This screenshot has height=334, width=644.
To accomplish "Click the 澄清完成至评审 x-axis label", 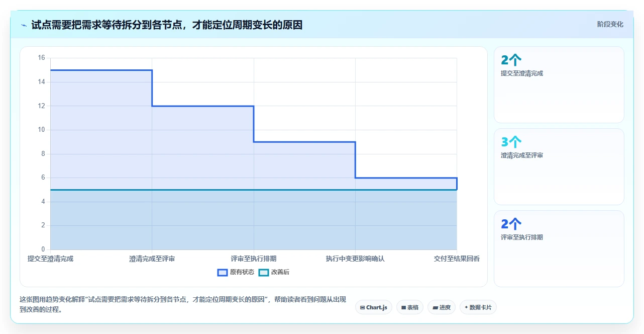I will click(x=152, y=259).
